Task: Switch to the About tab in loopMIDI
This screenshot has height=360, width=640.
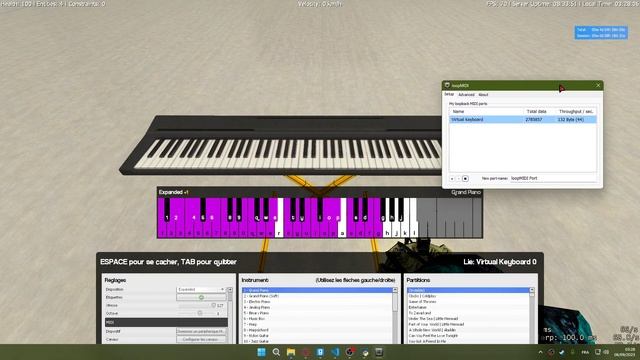Action: pos(483,95)
